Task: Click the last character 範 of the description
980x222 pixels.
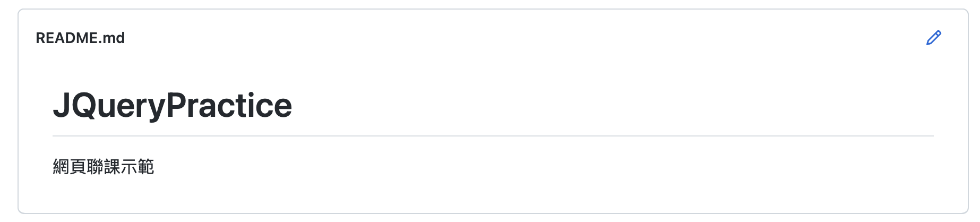Action: (146, 167)
